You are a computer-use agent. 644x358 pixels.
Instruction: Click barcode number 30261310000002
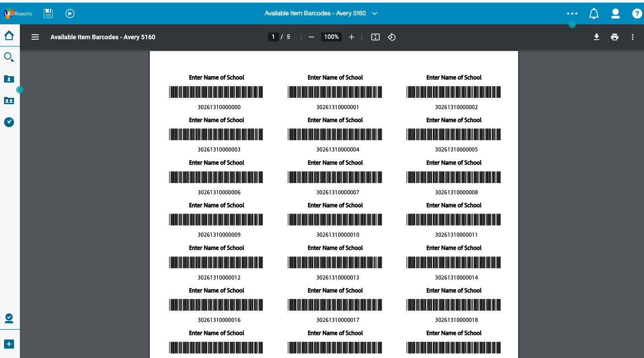coord(456,107)
